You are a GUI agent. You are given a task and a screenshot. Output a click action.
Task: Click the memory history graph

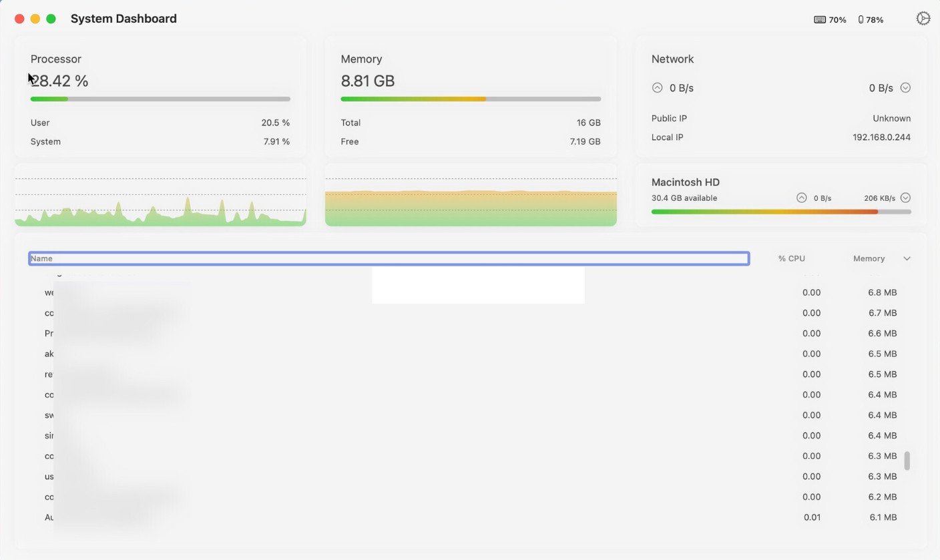(x=471, y=195)
